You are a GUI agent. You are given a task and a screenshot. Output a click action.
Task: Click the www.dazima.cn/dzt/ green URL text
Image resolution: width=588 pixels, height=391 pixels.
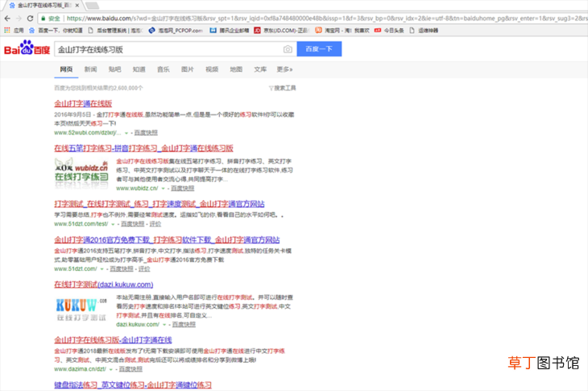[80, 369]
